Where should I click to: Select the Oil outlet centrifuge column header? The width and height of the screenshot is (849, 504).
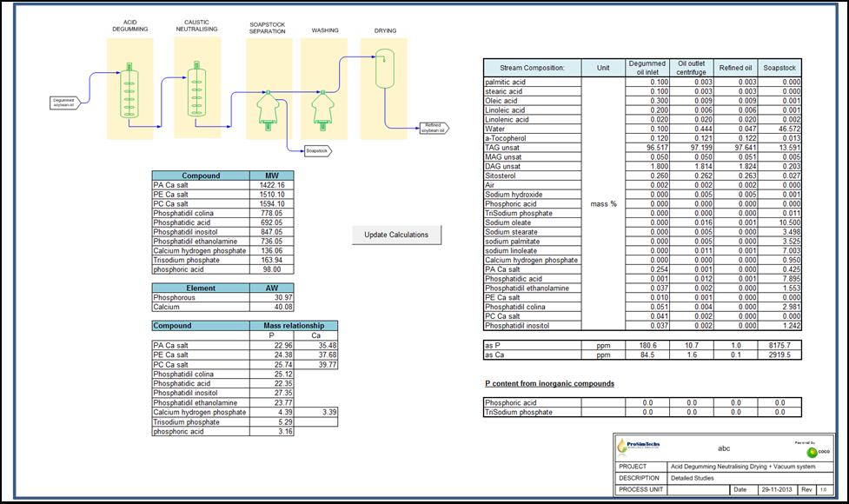click(692, 67)
